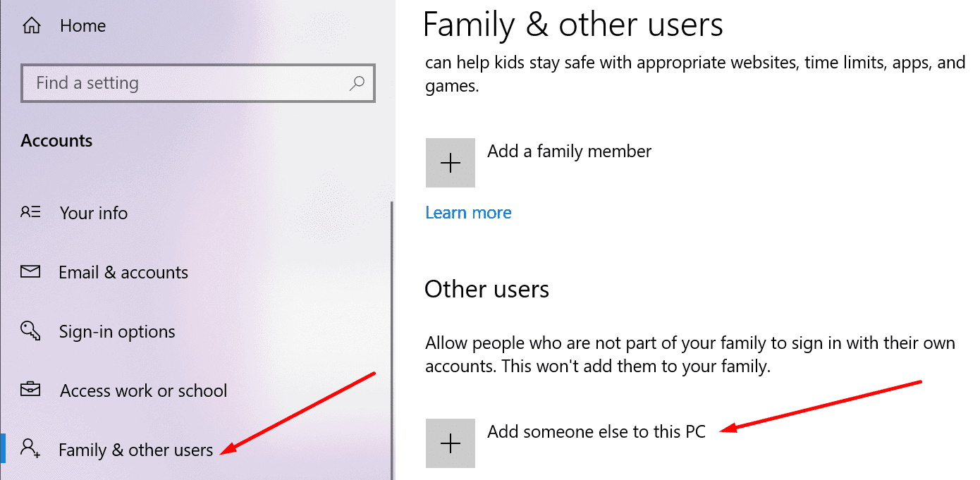Open the Your info section

94,213
